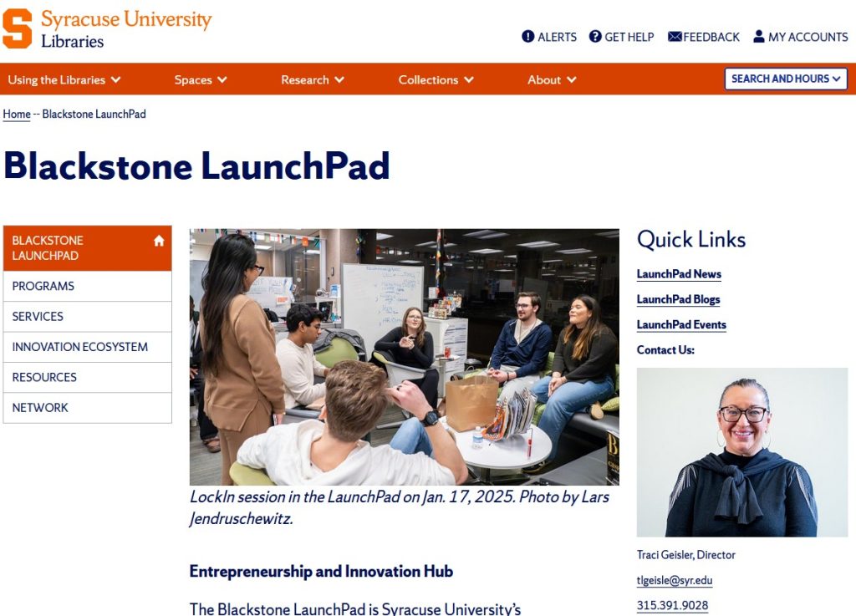Click the LockIn session photo
856x616 pixels.
[x=404, y=357]
